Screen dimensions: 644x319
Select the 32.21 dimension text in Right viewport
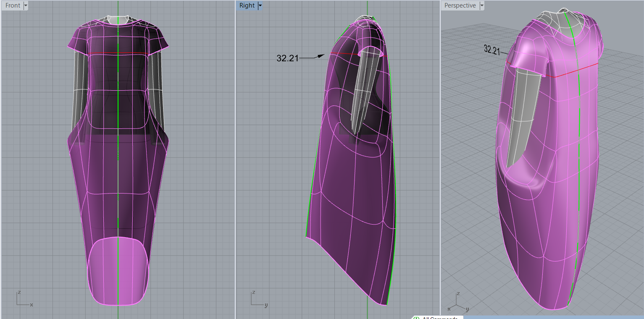pyautogui.click(x=287, y=58)
